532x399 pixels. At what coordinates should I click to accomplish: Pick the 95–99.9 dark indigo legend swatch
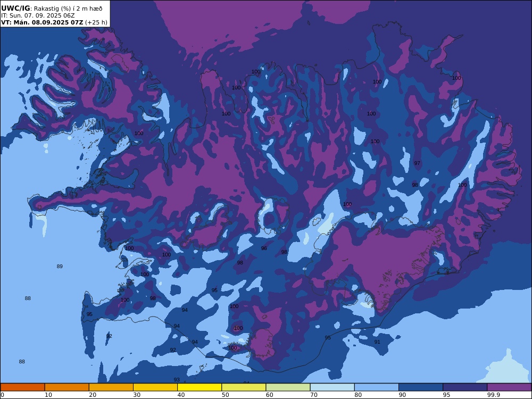coord(465,387)
